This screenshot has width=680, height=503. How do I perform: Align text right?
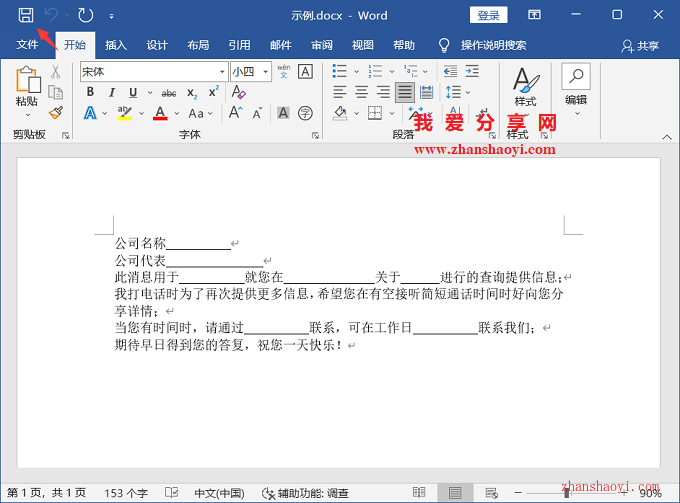tap(383, 92)
